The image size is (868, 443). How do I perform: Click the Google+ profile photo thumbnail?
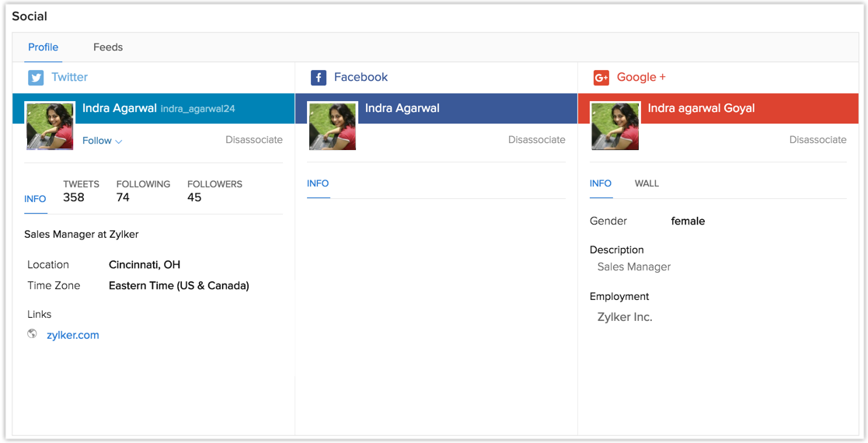point(615,125)
